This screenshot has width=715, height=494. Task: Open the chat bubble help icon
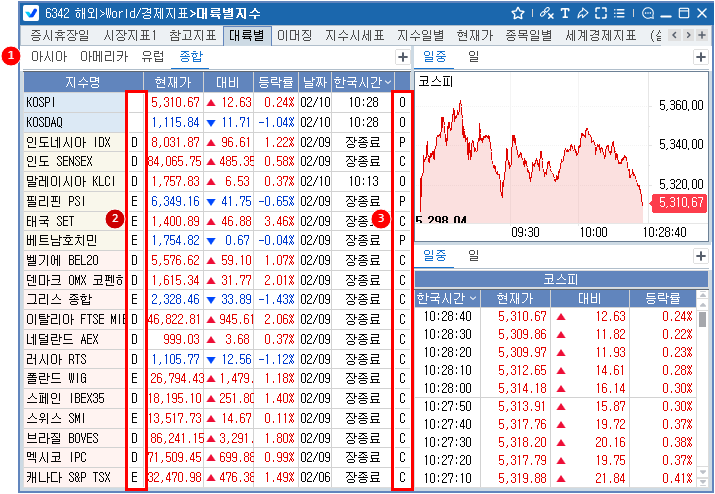[648, 13]
